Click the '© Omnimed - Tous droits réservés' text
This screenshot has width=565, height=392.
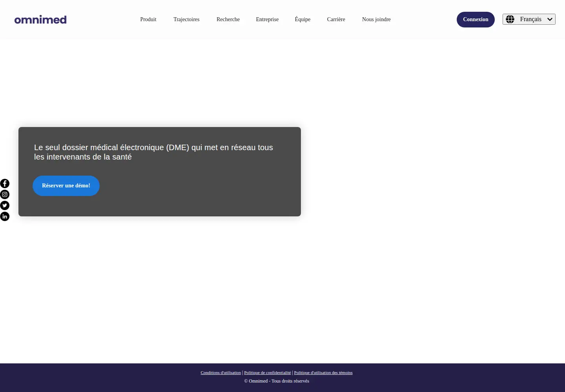(x=277, y=381)
